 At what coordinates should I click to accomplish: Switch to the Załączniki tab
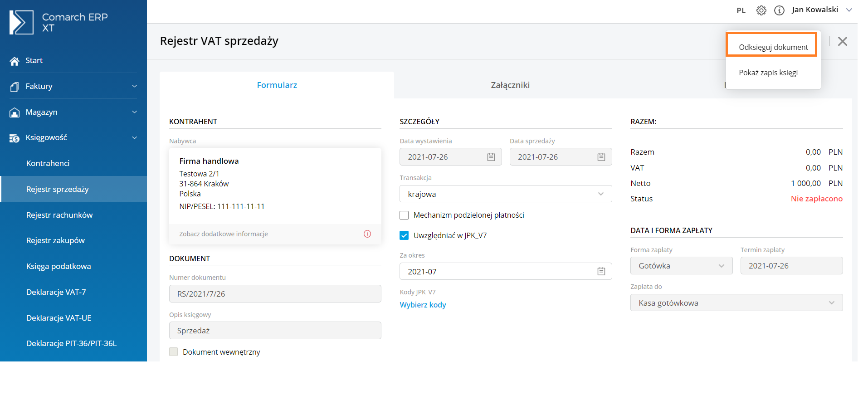point(510,85)
